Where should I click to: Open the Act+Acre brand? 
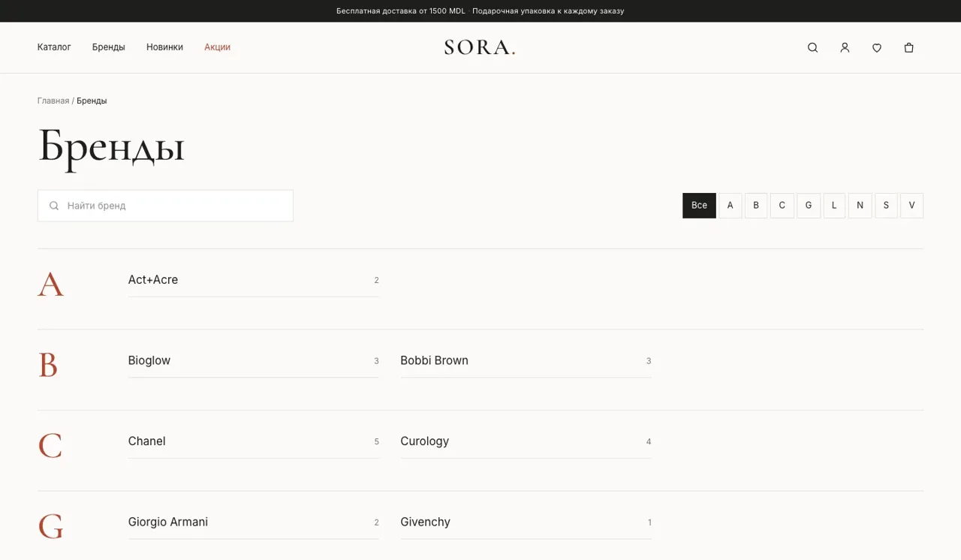click(254, 280)
